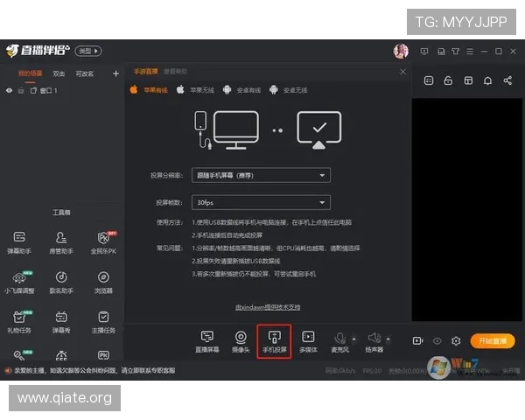Expand speaker volume arrow
The height and width of the screenshot is (420, 525).
(388, 339)
